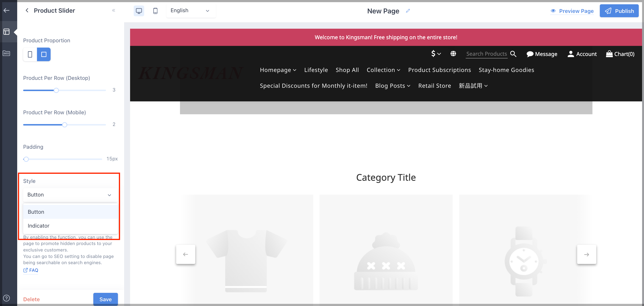Image resolution: width=644 pixels, height=306 pixels.
Task: Slide products left with arrow button
Action: [x=185, y=254]
